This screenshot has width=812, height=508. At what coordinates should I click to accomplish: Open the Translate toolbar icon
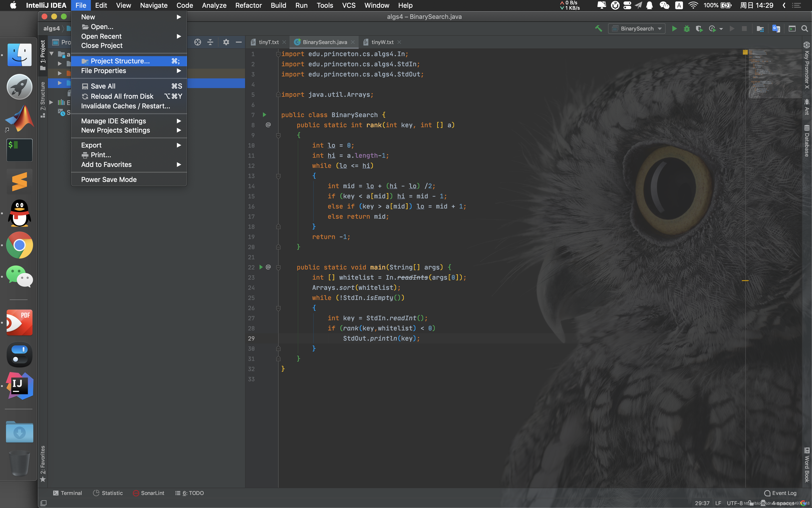[x=776, y=29]
